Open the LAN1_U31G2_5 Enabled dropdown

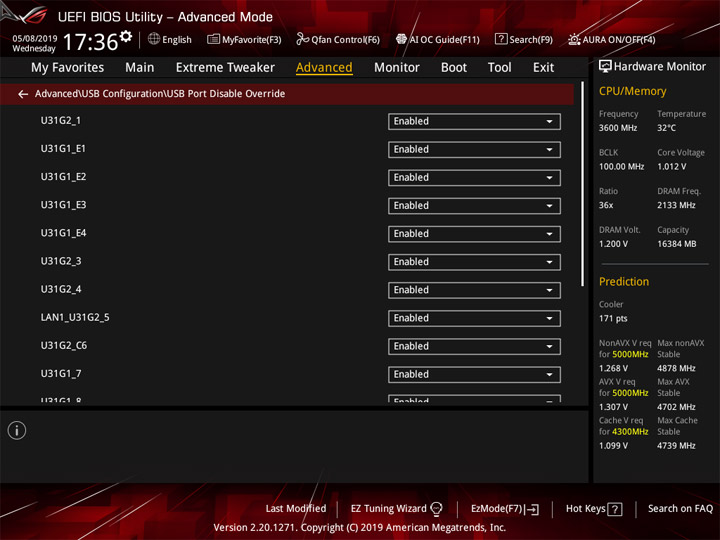click(x=474, y=318)
